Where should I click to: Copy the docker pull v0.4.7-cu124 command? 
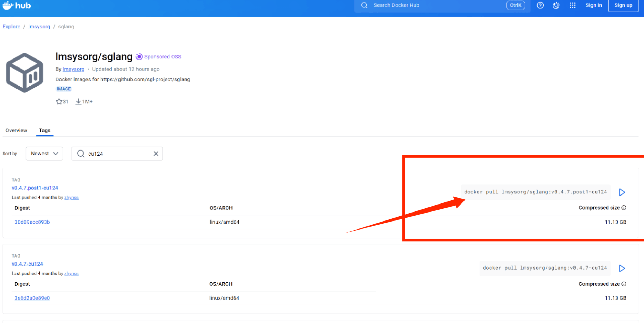click(x=545, y=268)
